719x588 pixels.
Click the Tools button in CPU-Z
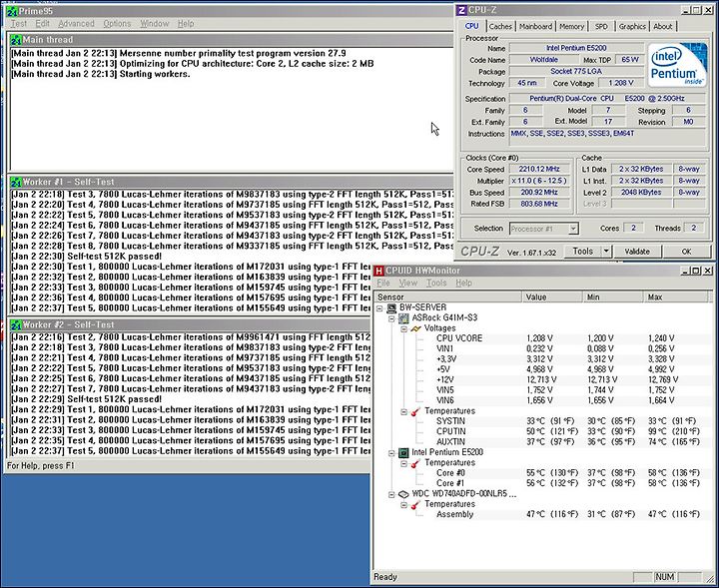(x=583, y=252)
